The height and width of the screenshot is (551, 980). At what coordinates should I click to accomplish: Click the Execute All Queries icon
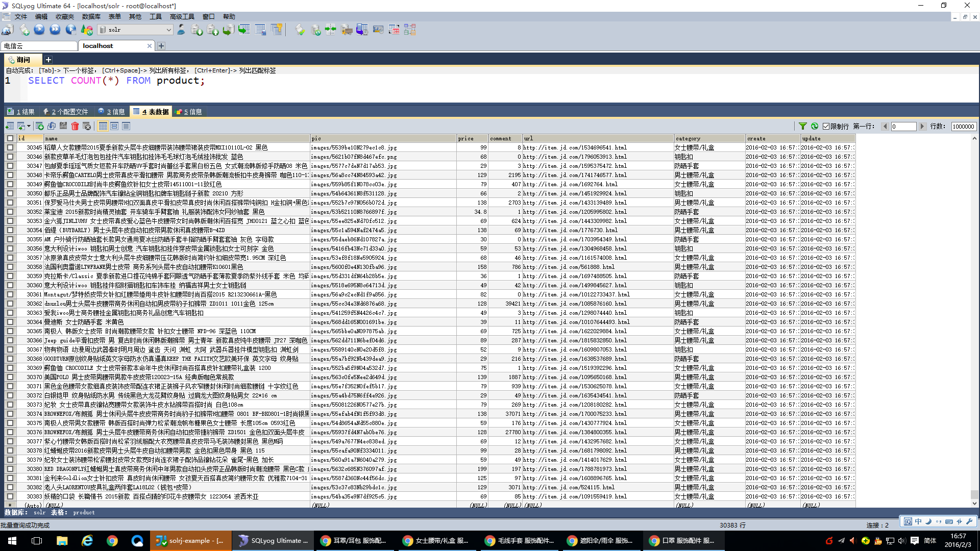[x=55, y=30]
